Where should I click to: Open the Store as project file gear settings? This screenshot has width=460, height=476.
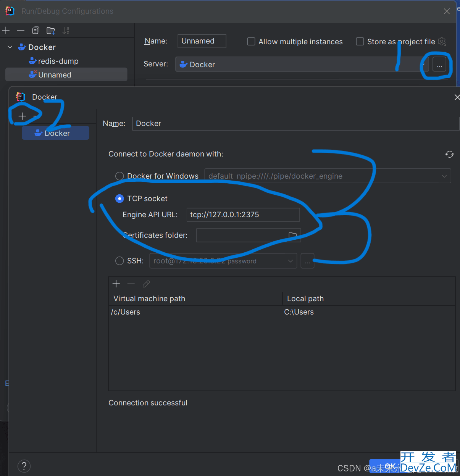[442, 41]
